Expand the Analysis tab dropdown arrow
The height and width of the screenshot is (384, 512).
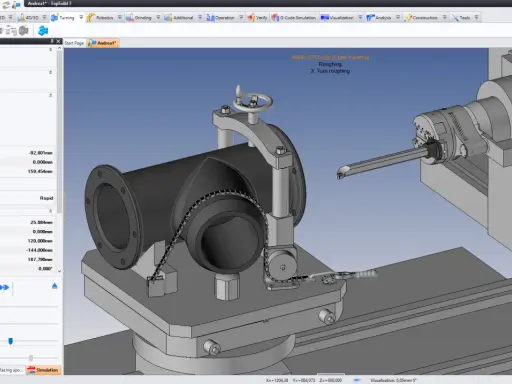point(398,17)
